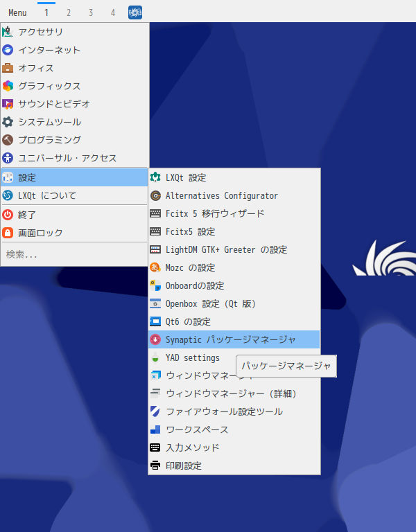Open 入力メソッド keyboard icon

(x=155, y=447)
